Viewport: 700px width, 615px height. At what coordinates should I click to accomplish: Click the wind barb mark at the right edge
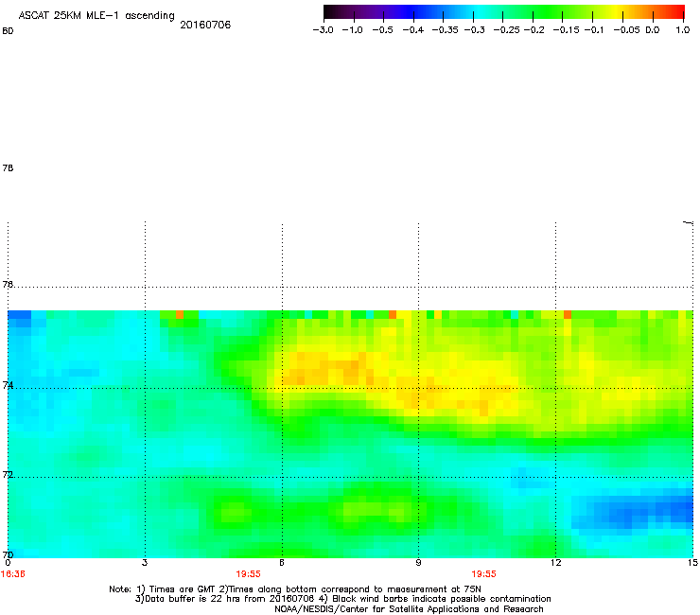688,222
